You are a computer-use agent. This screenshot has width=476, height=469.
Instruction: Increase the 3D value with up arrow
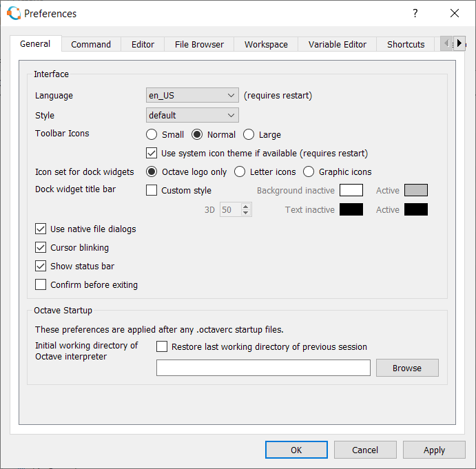(x=246, y=207)
